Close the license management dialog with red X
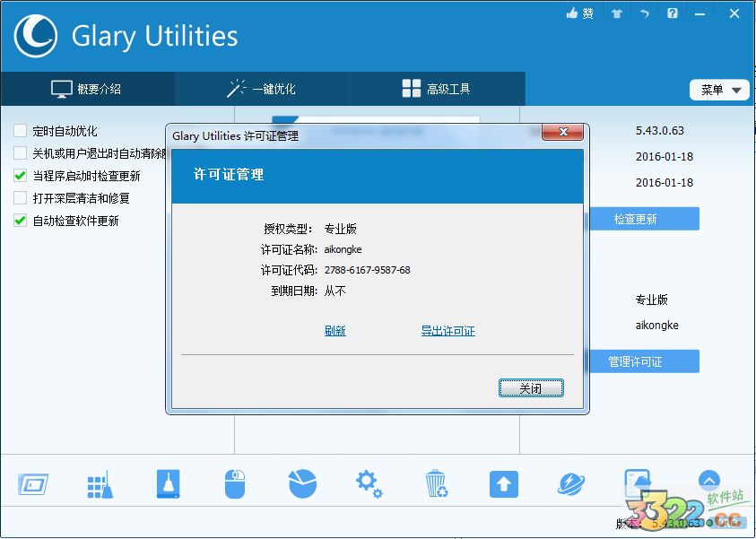The image size is (756, 539). pos(562,132)
